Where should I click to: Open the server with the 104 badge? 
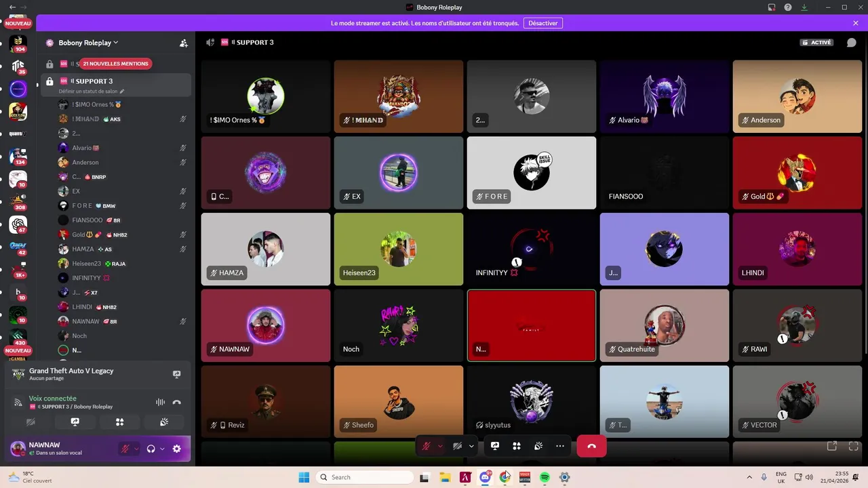(x=18, y=45)
